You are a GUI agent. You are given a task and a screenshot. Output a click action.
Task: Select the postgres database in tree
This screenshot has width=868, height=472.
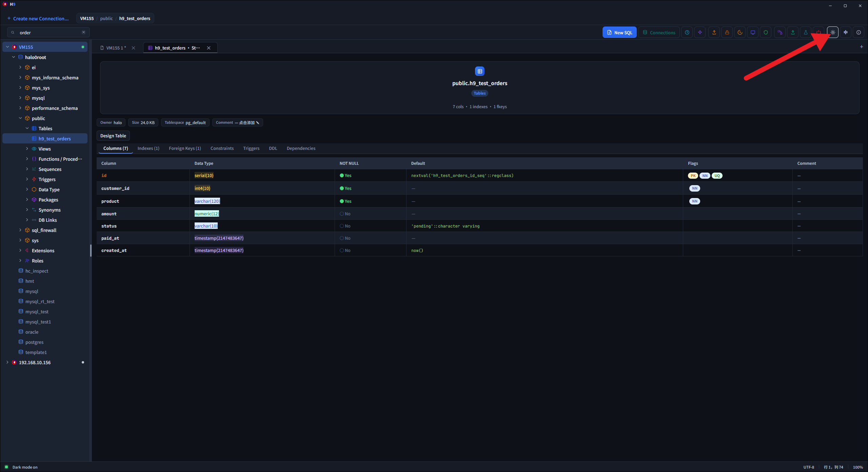pos(34,342)
